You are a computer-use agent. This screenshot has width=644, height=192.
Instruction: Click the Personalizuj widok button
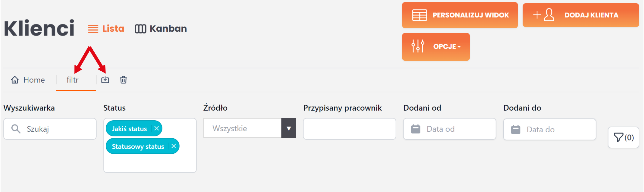(459, 15)
